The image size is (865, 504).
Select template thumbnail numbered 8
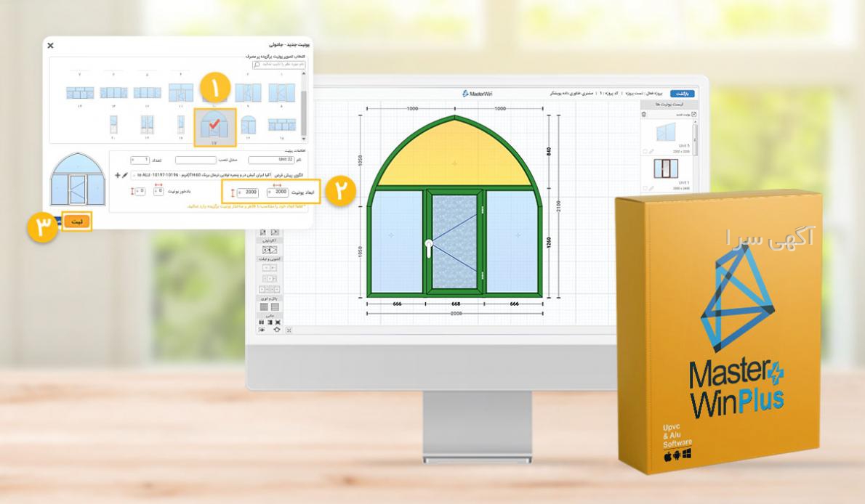coord(282,93)
